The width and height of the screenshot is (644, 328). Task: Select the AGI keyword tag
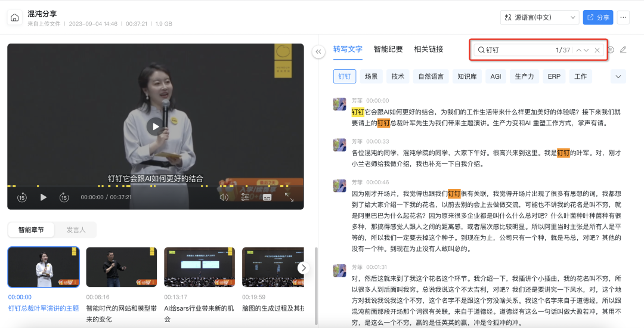[496, 76]
